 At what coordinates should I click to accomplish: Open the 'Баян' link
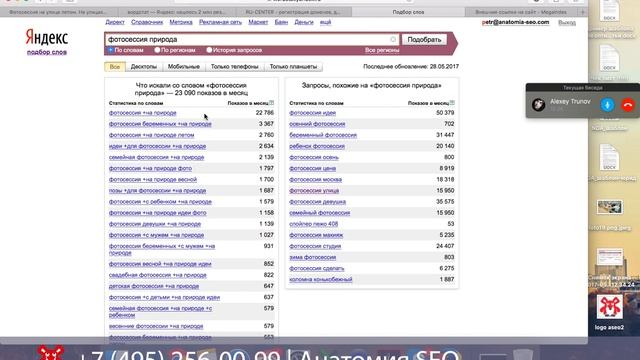click(281, 22)
